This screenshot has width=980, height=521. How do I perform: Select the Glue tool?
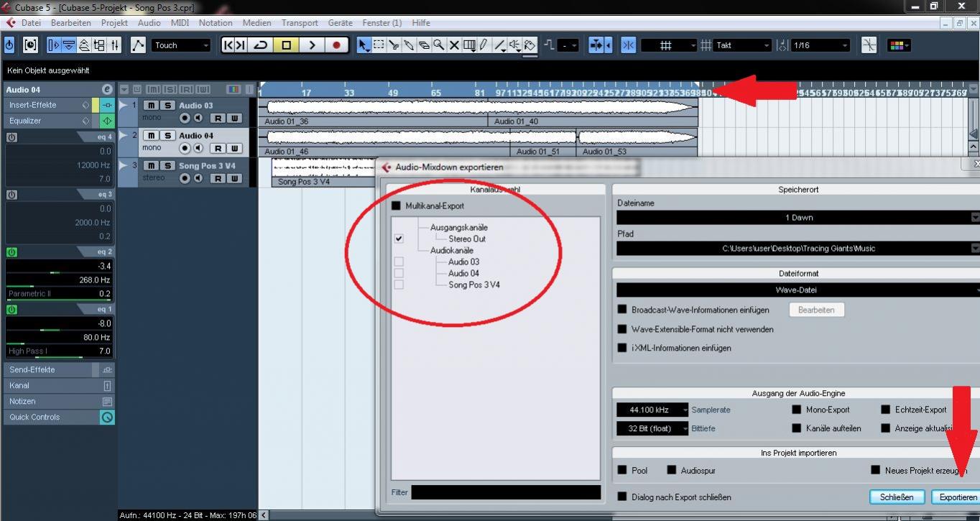click(x=409, y=45)
